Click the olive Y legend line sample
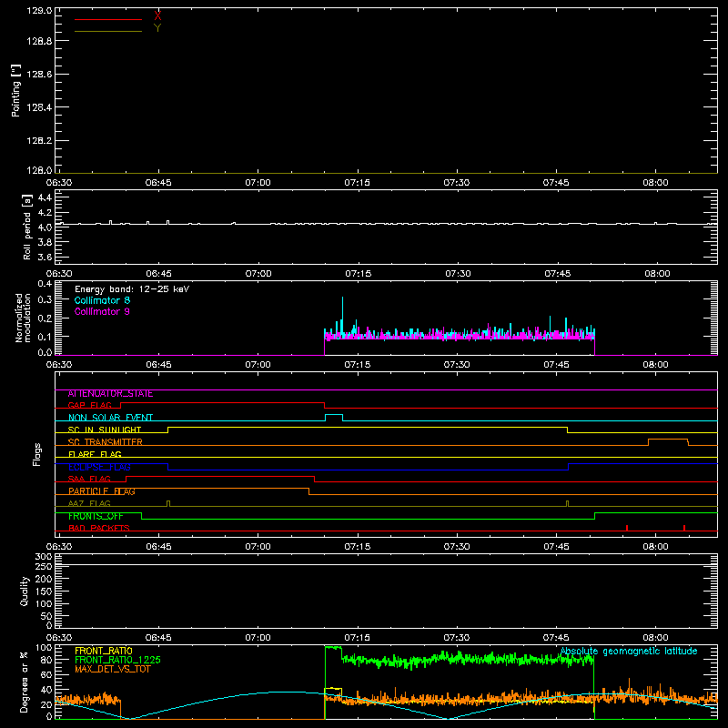 pos(108,31)
